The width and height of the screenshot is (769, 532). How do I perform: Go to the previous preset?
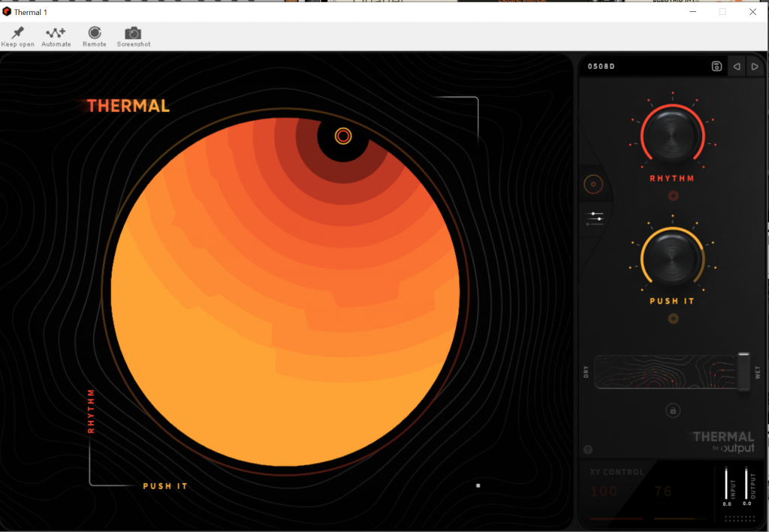[x=737, y=67]
